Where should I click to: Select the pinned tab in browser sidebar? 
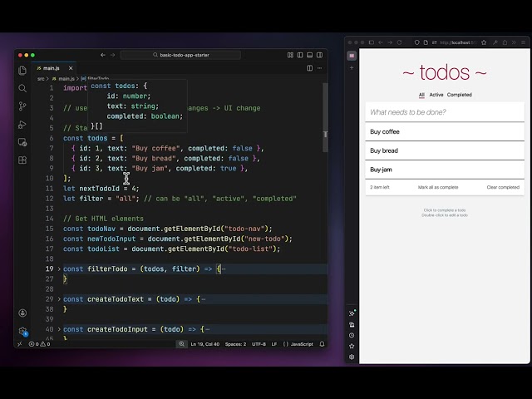352,56
